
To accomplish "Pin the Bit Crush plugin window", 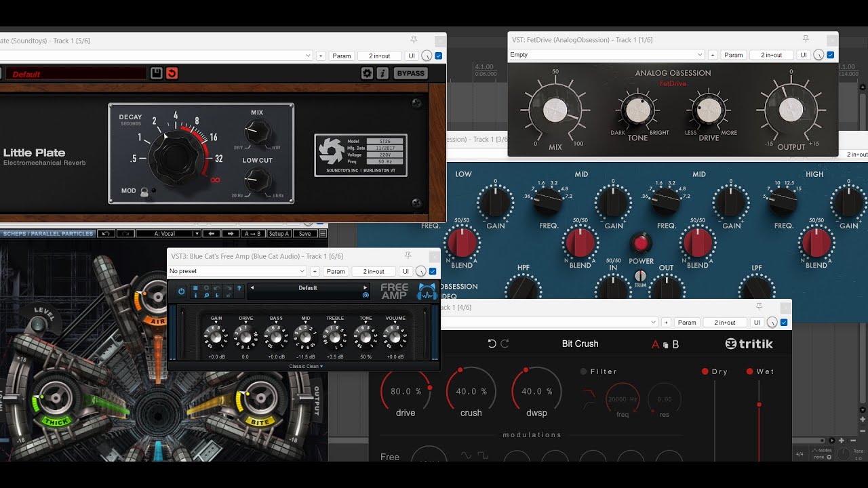I will (x=759, y=307).
